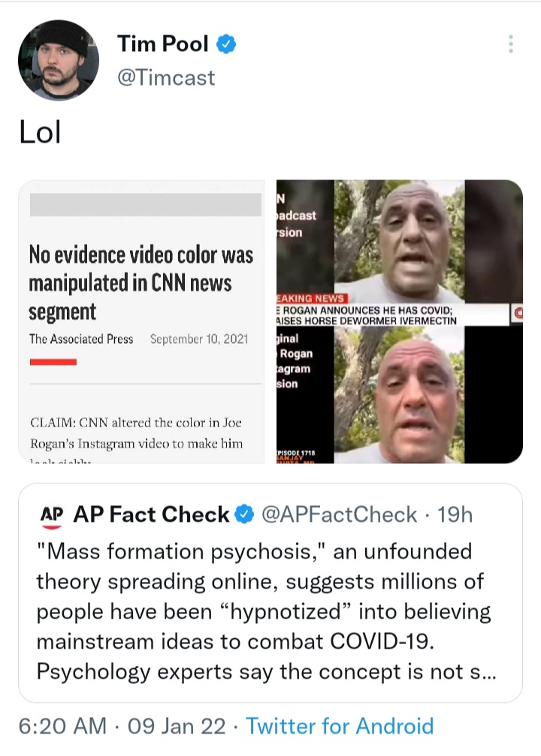Tap the 'Twitter for Android' source link
The image size is (541, 756).
pyautogui.click(x=340, y=726)
